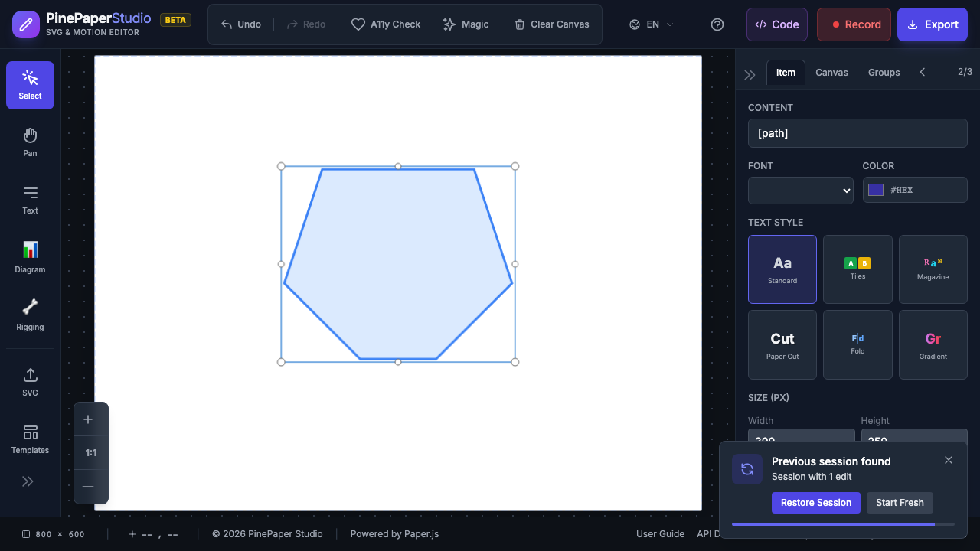Select the Standard text style
980x551 pixels.
pyautogui.click(x=782, y=269)
